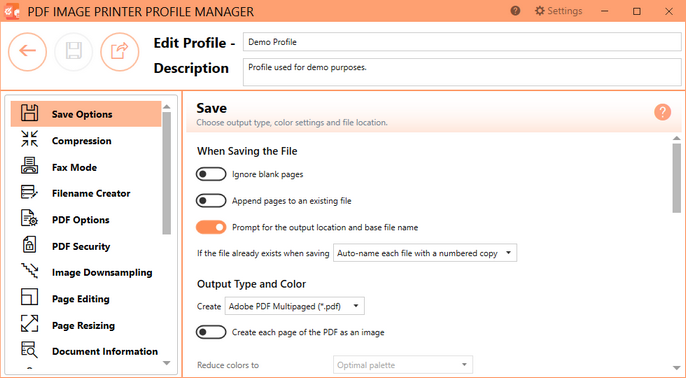Screen dimensions: 686x378
Task: Click the export profile share icon
Action: tap(119, 52)
